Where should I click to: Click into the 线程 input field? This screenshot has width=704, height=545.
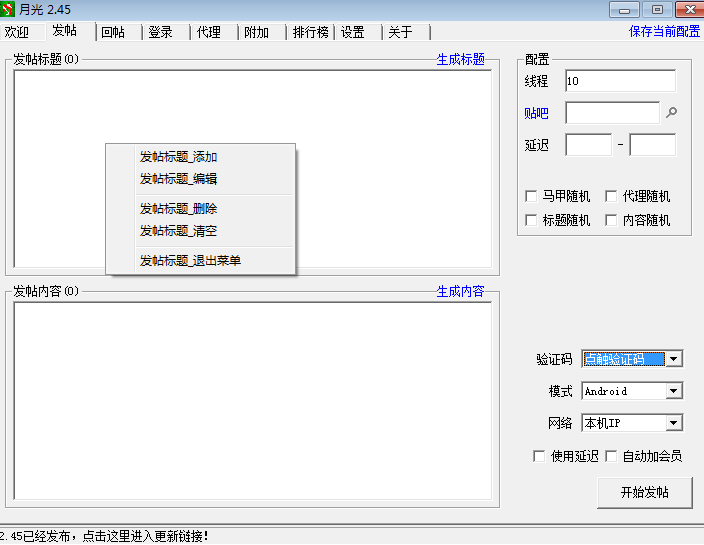(x=620, y=81)
